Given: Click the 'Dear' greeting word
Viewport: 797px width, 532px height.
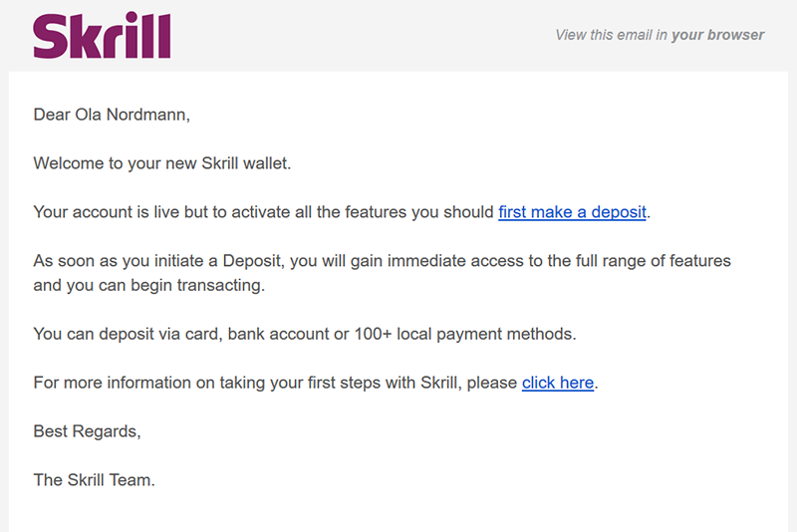Looking at the screenshot, I should coord(52,115).
